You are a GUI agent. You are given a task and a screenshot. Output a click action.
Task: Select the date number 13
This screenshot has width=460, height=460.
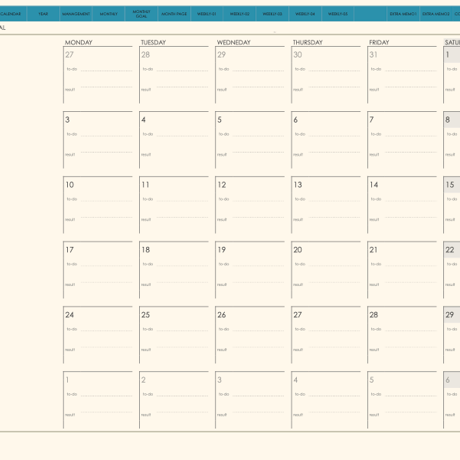298,185
